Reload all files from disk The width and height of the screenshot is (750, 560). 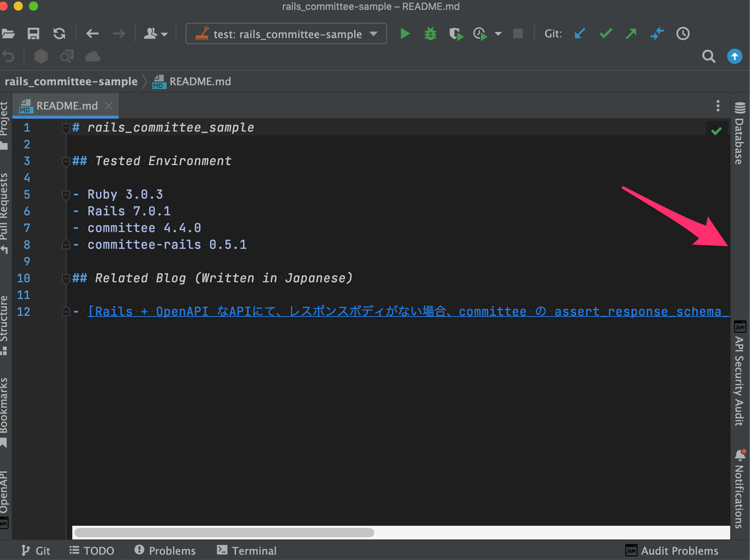point(59,34)
